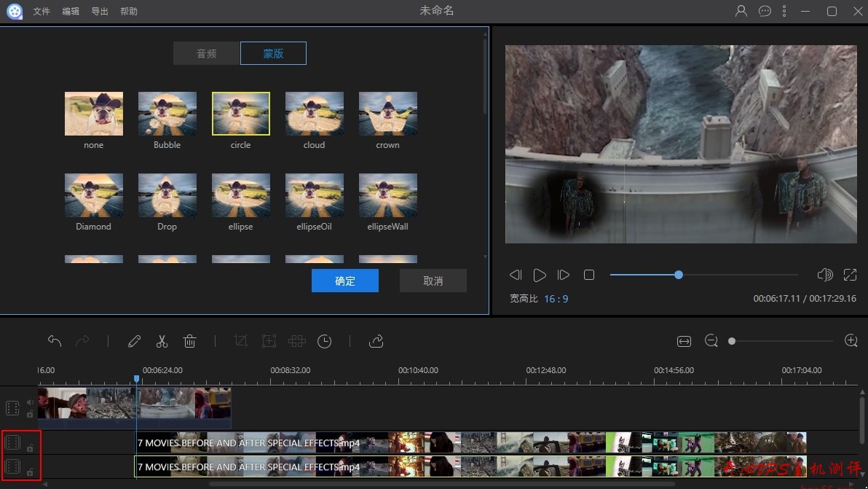This screenshot has width=868, height=489.
Task: Undo the last action
Action: click(55, 341)
